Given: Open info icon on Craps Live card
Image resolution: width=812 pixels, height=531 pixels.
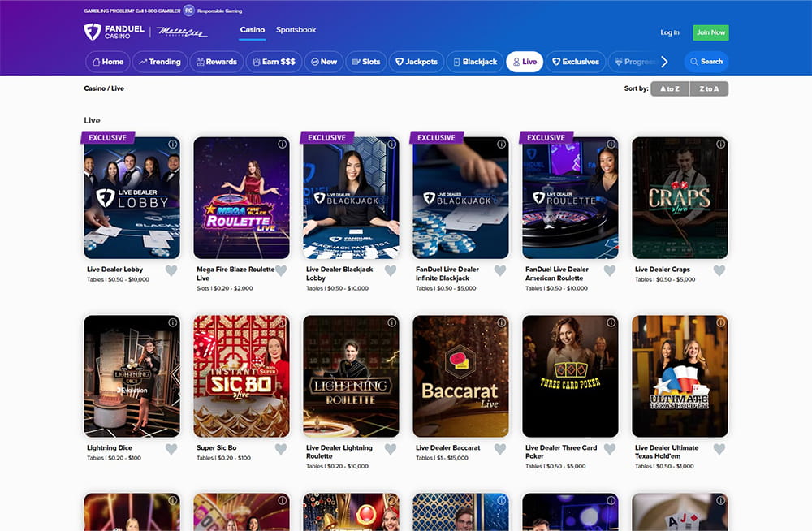Looking at the screenshot, I should (x=721, y=144).
